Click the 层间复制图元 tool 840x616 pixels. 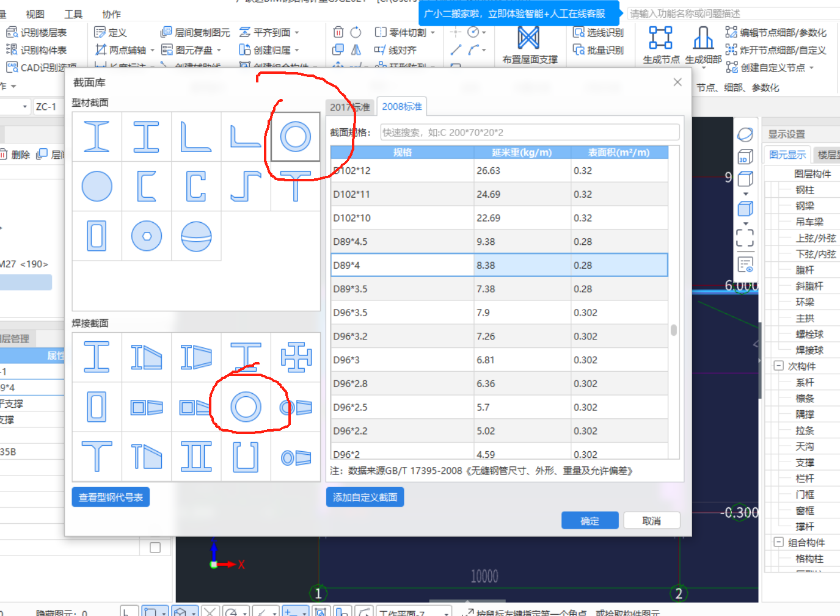[x=195, y=32]
